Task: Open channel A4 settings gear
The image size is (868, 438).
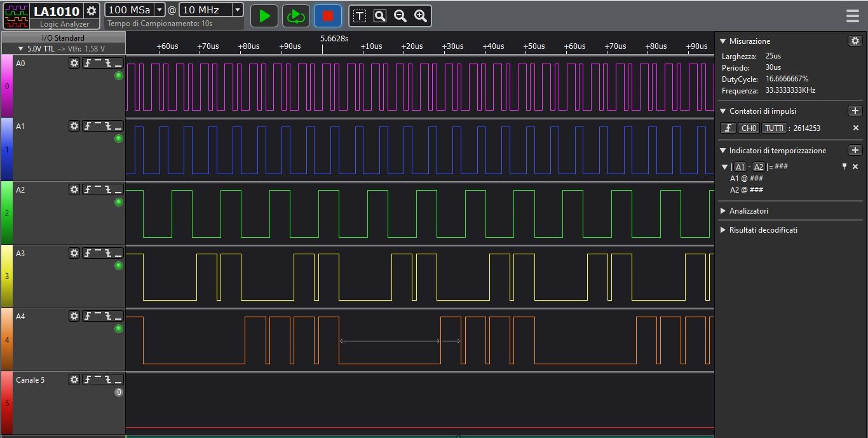Action: 74,316
